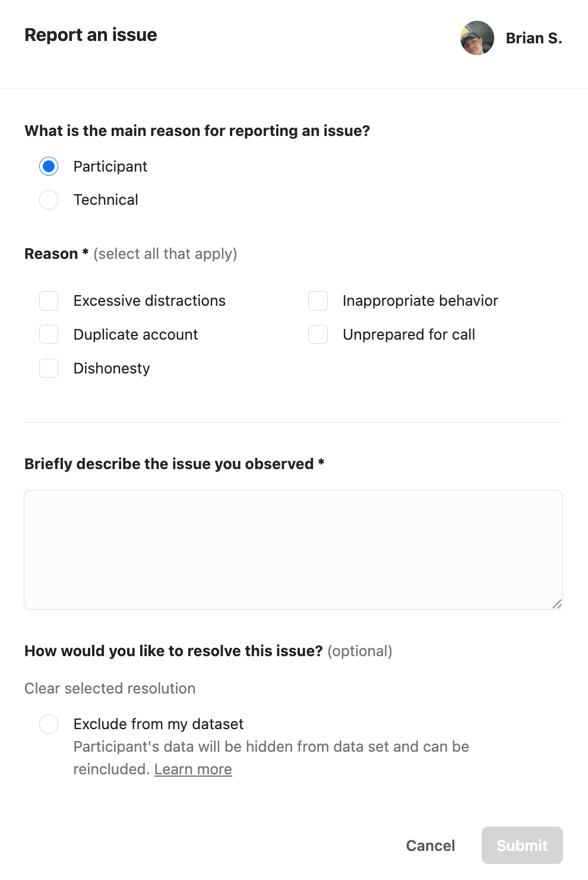Open the Learn more link
The image size is (588, 880).
193,769
